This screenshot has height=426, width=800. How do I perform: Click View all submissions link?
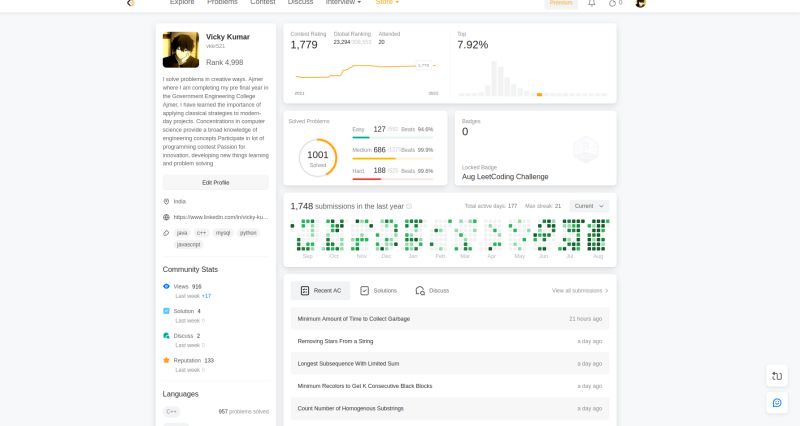click(577, 291)
